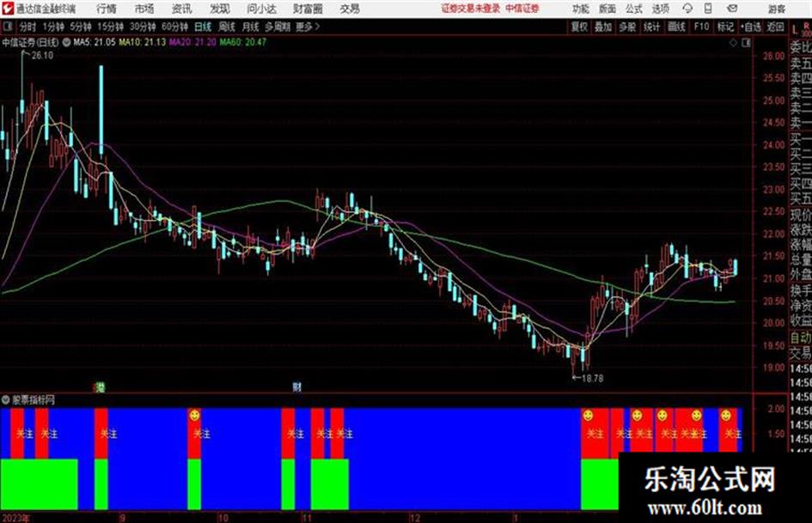The width and height of the screenshot is (812, 523).
Task: Switch to 1分钟 period
Action: pyautogui.click(x=53, y=27)
